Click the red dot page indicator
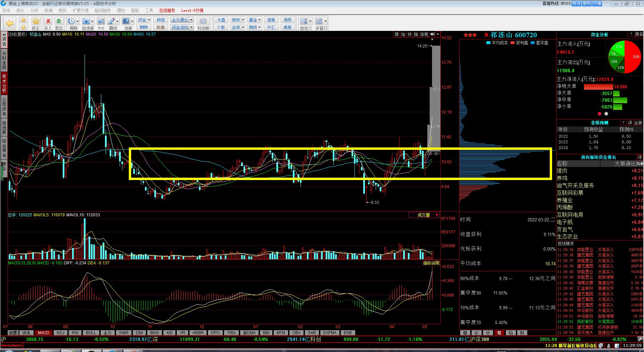 599,114
